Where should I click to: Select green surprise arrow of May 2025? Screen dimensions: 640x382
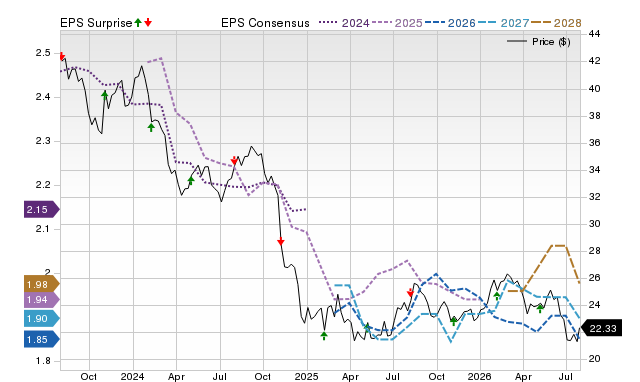click(x=367, y=327)
